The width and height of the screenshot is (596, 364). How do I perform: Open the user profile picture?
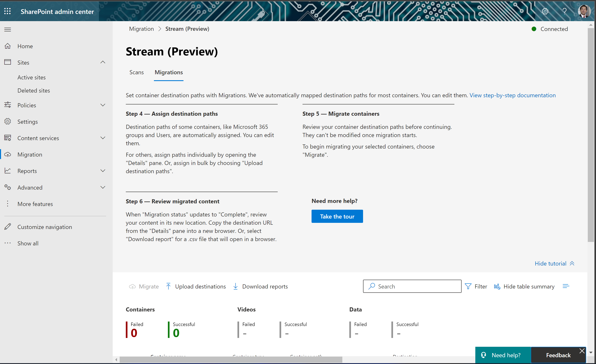(x=584, y=11)
